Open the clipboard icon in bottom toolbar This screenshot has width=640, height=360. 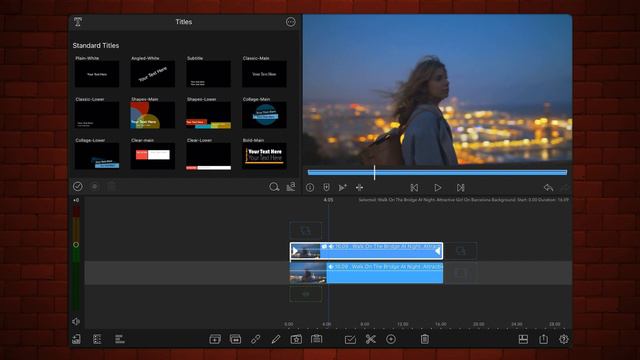[x=317, y=339]
